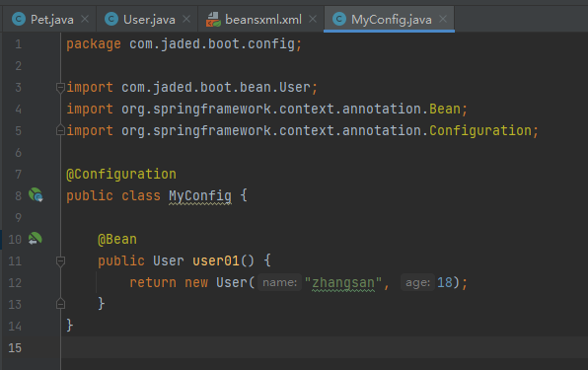Open the User.java tab
The height and width of the screenshot is (370, 588).
[x=147, y=19]
